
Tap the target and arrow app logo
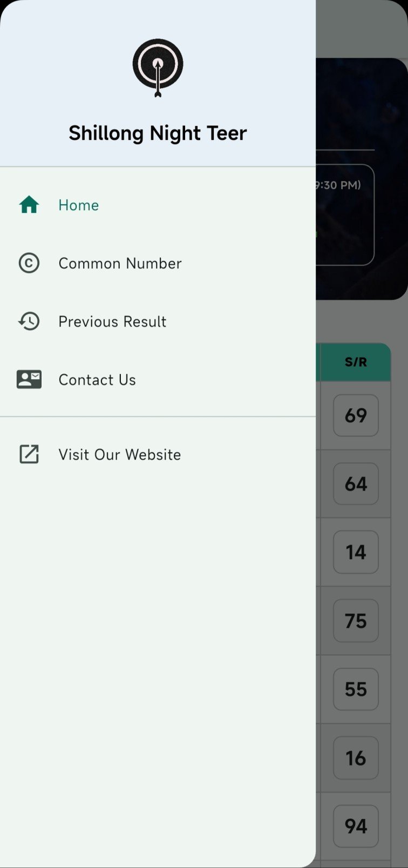158,68
